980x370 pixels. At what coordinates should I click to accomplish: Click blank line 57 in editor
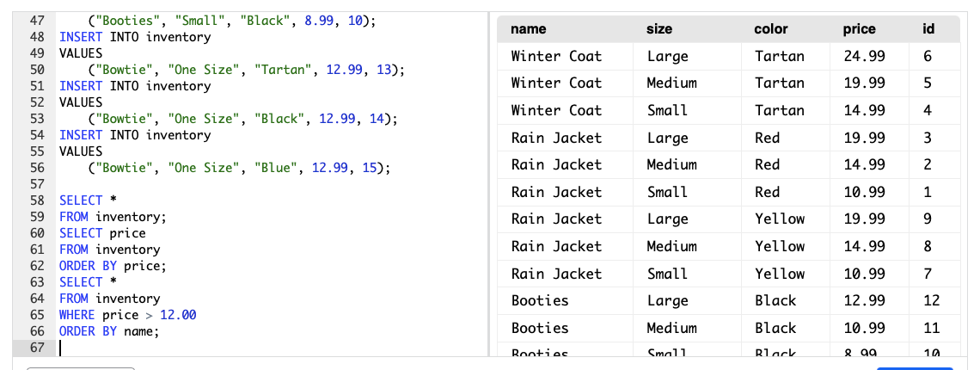[x=172, y=184]
